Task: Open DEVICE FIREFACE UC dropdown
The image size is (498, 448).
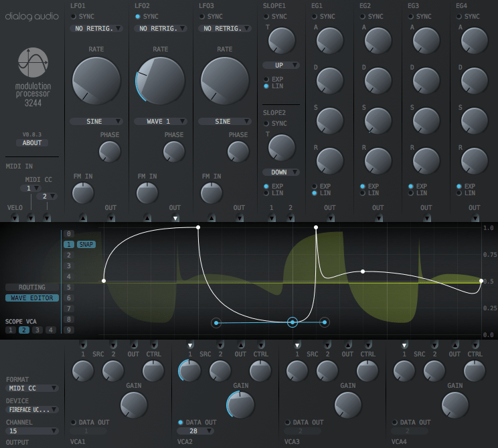Action: click(31, 410)
